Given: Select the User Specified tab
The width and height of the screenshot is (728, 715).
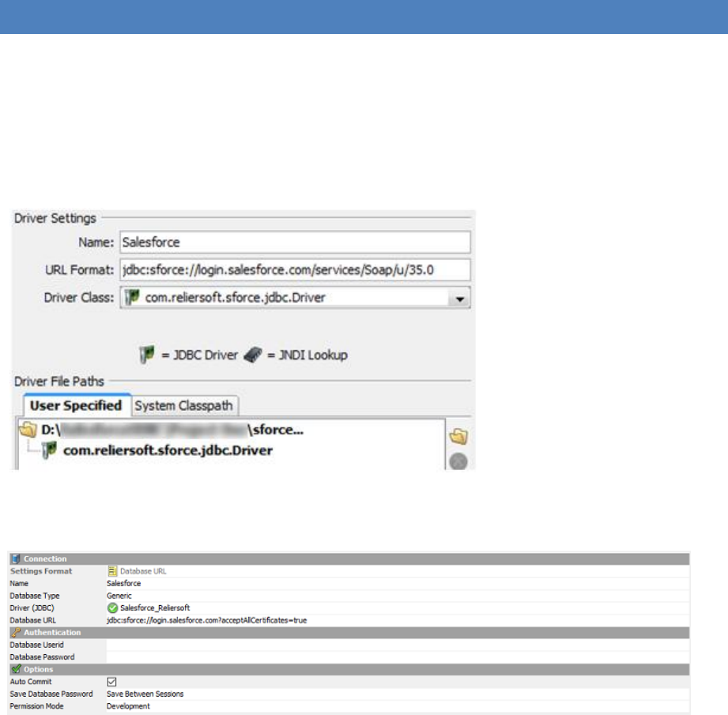Looking at the screenshot, I should (x=76, y=405).
